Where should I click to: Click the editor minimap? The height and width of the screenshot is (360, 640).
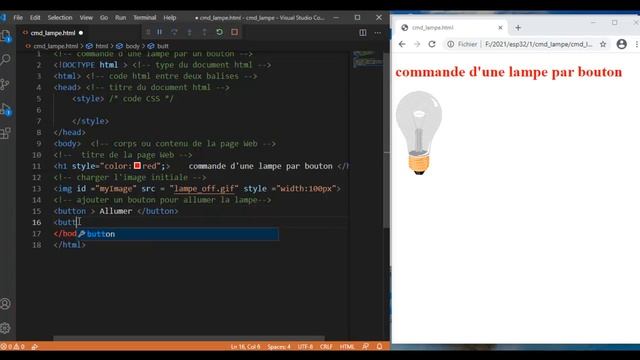tap(367, 59)
